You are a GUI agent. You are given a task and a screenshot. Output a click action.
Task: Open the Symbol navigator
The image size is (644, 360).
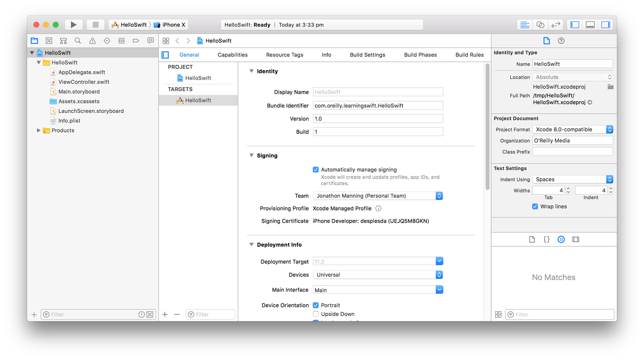tap(64, 41)
